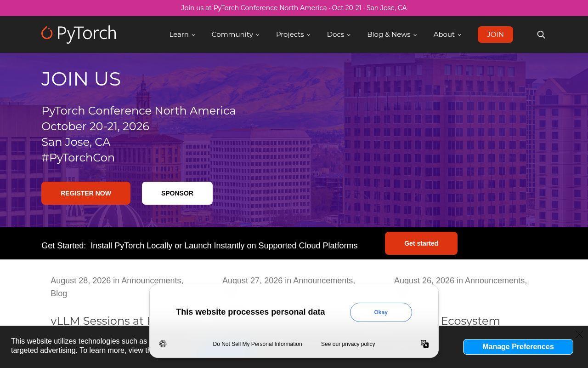
Task: Click the top conference announcement banner
Action: [294, 8]
